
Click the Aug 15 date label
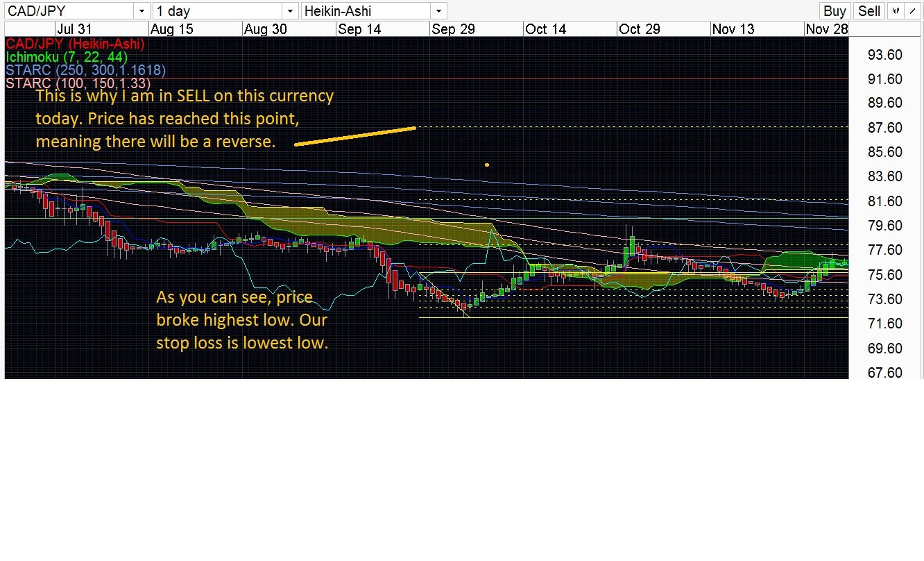coord(171,29)
